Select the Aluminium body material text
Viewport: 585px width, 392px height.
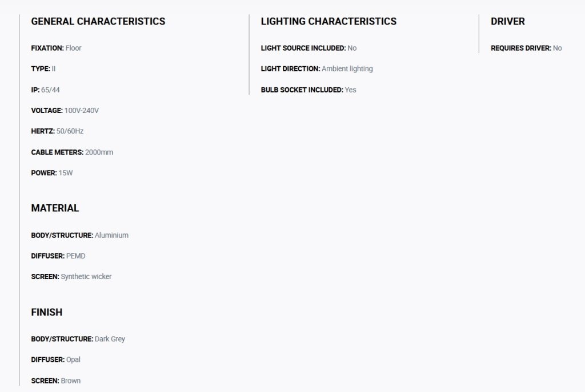pos(111,235)
